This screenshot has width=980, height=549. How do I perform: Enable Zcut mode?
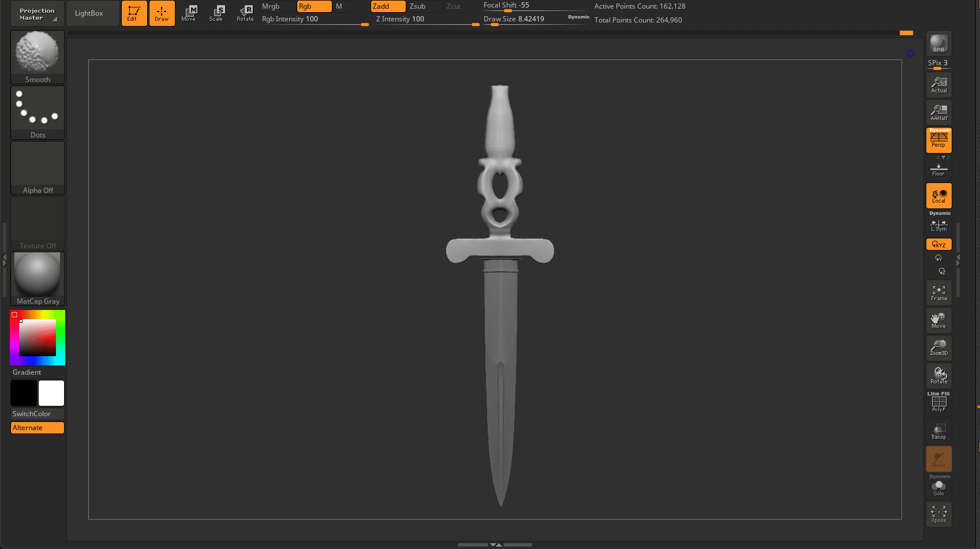(461, 6)
